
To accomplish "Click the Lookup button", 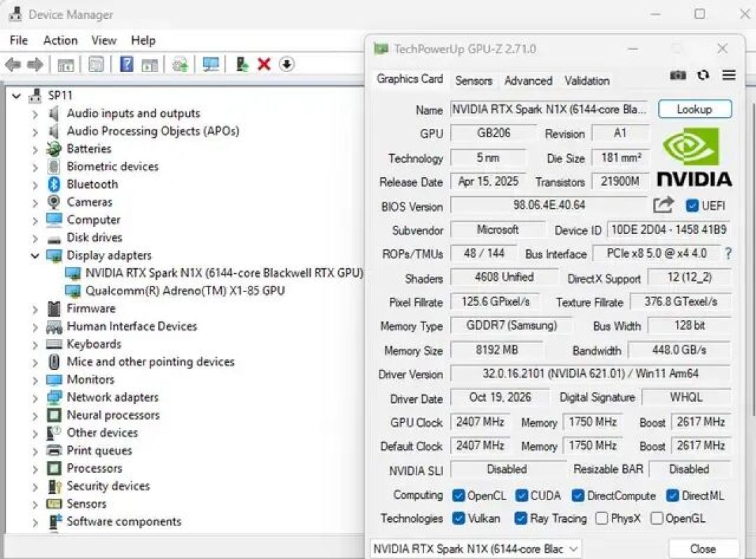I will (x=695, y=109).
